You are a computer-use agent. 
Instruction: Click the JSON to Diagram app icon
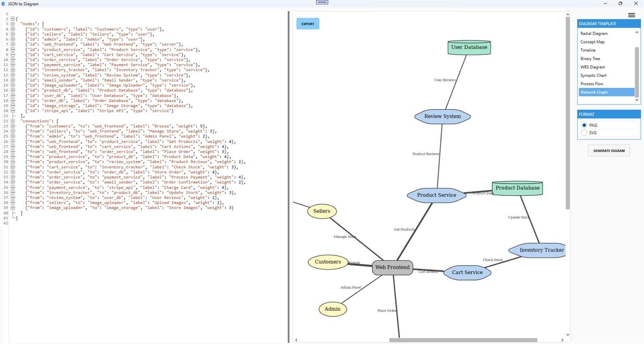click(x=4, y=4)
